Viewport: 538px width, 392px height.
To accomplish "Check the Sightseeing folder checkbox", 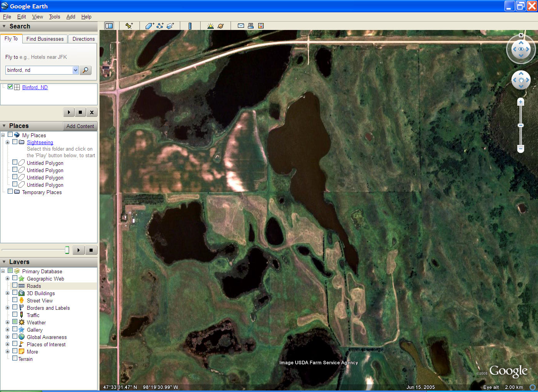I will [x=15, y=142].
